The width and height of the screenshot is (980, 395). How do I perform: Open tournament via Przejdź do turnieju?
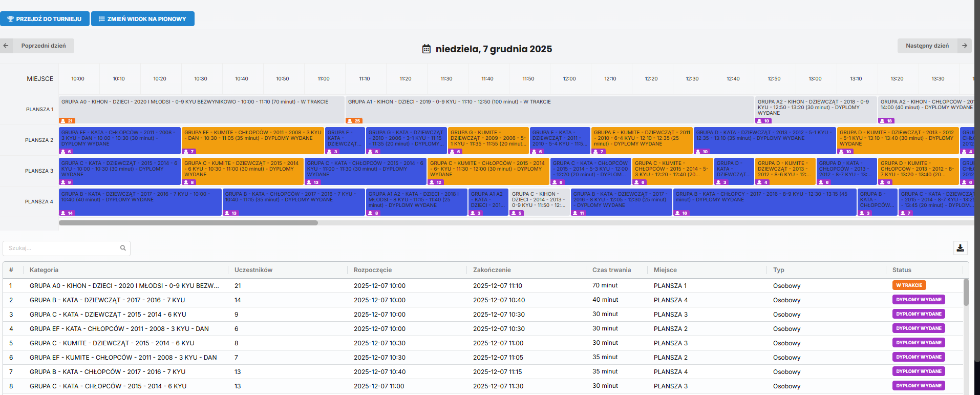pyautogui.click(x=45, y=19)
